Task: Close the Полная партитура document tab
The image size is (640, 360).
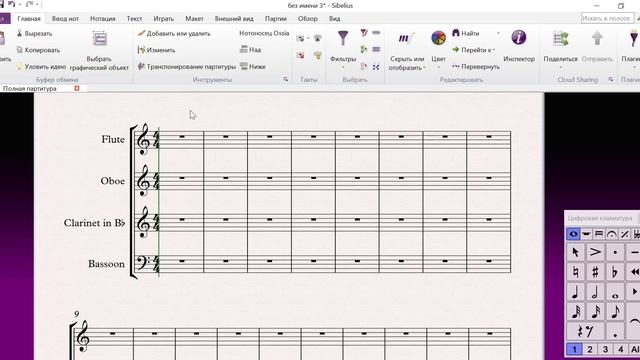Action: [77, 88]
